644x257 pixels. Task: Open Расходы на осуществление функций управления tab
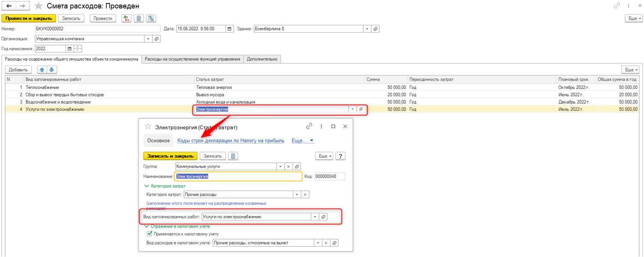coord(192,59)
